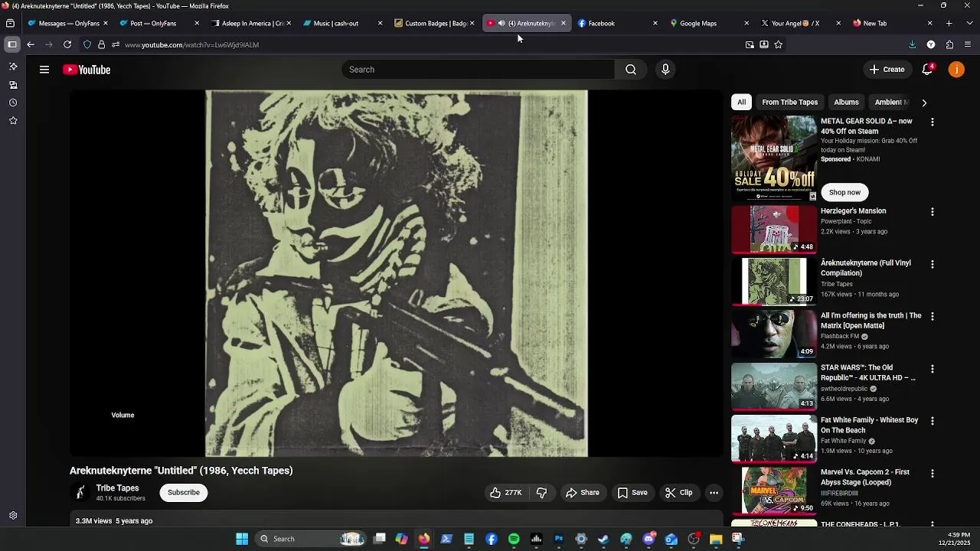Open options for STAR WARS Old Republic video

[932, 369]
